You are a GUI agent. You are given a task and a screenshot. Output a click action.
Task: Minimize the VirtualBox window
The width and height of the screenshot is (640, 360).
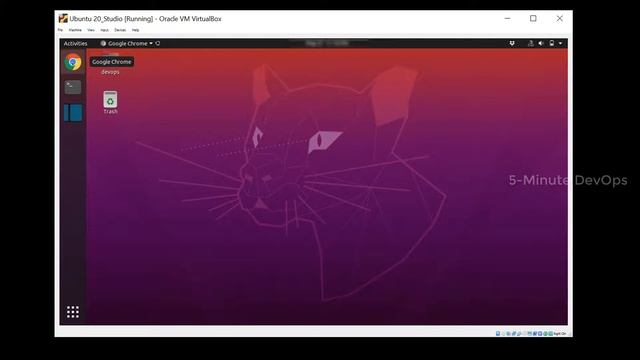coord(507,18)
